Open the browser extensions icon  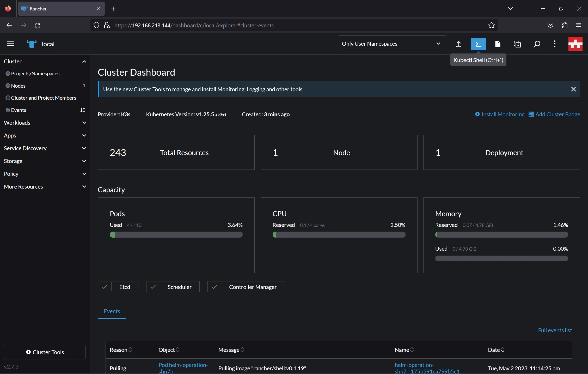point(565,25)
